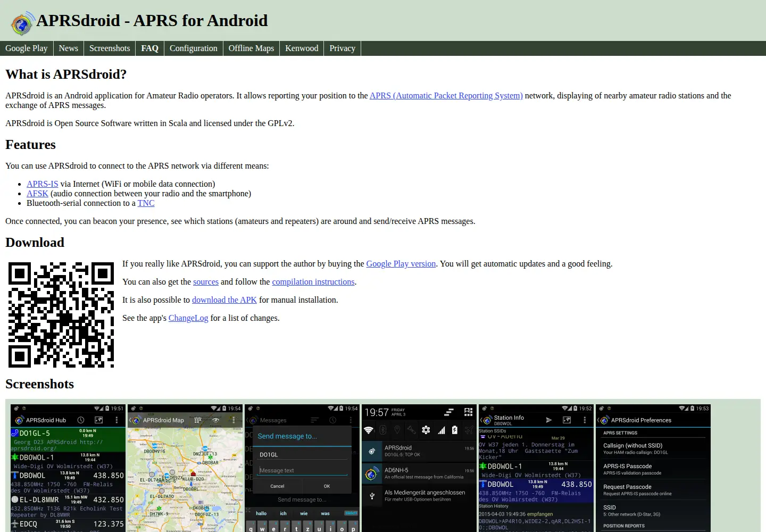Click the APRSdroid globe logo icon
The image size is (766, 532).
point(23,23)
